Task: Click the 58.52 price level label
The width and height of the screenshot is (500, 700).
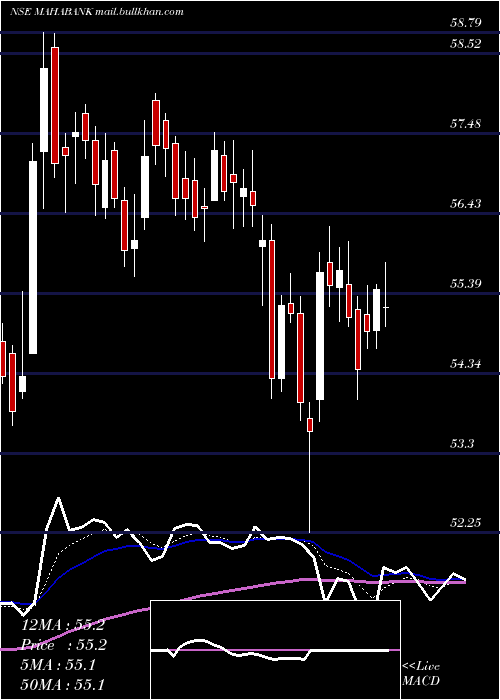Action: pos(466,44)
